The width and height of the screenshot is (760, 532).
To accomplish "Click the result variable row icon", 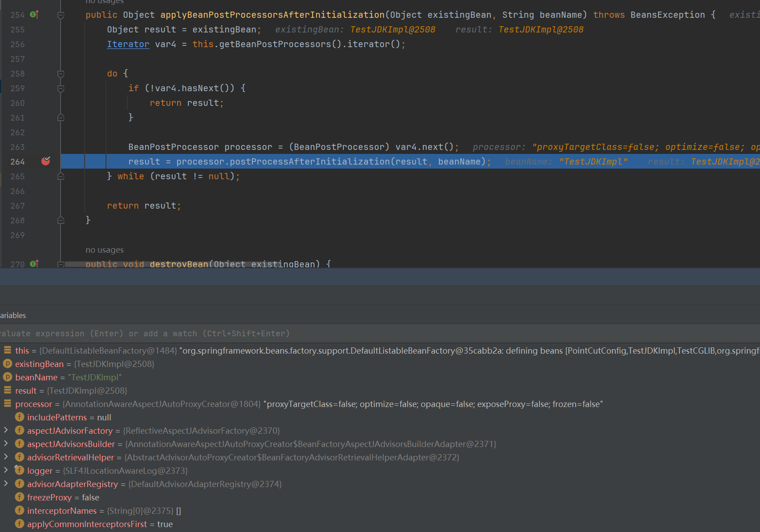I will 8,390.
